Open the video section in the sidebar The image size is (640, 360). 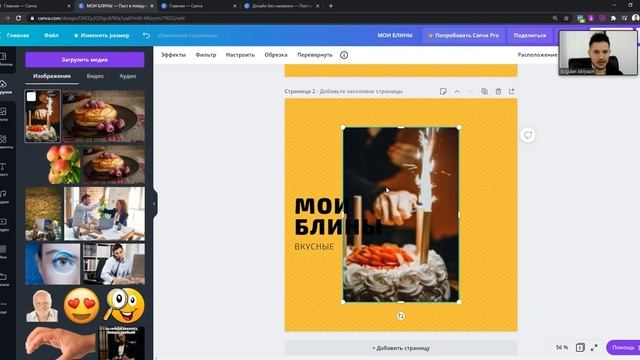4,224
